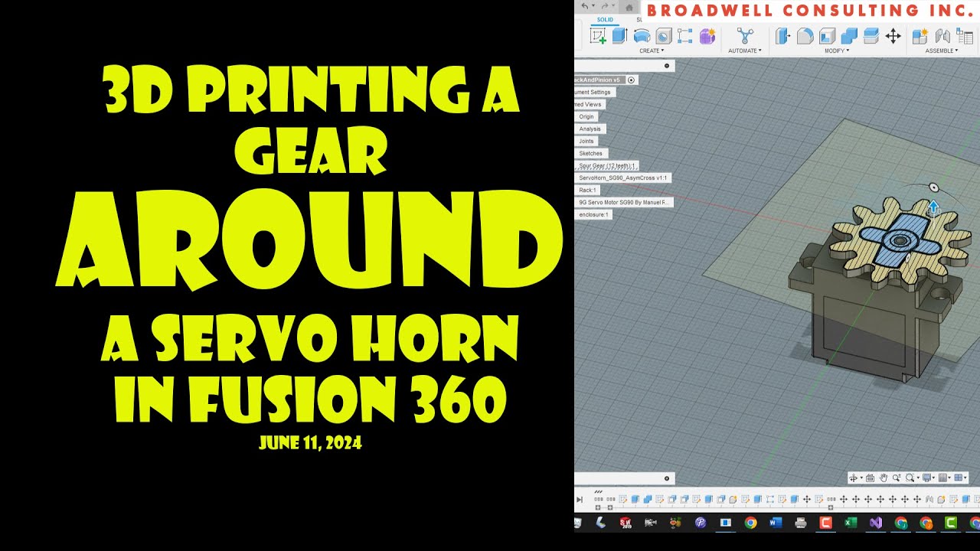Image resolution: width=980 pixels, height=551 pixels.
Task: Select the Rack:1 component
Action: click(x=587, y=190)
